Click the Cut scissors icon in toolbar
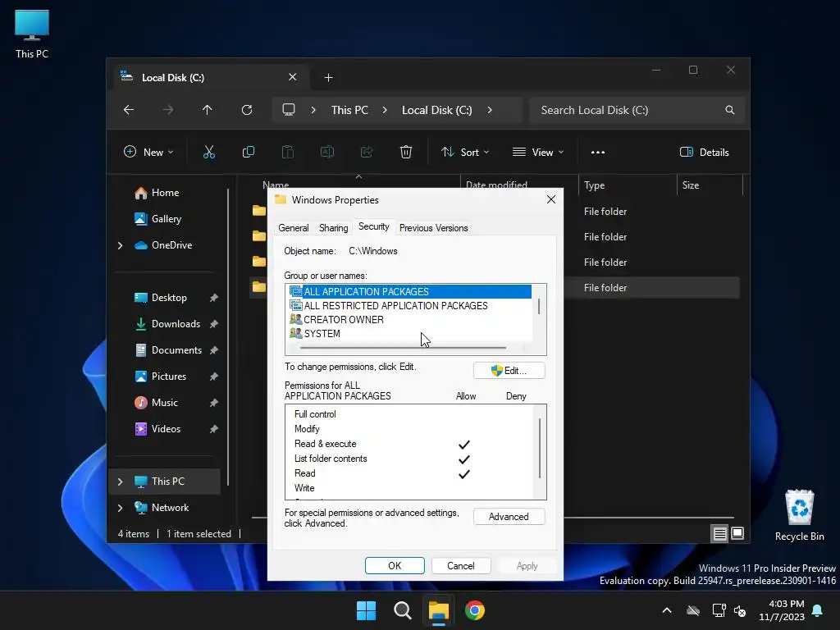Viewport: 840px width, 630px height. [x=209, y=152]
